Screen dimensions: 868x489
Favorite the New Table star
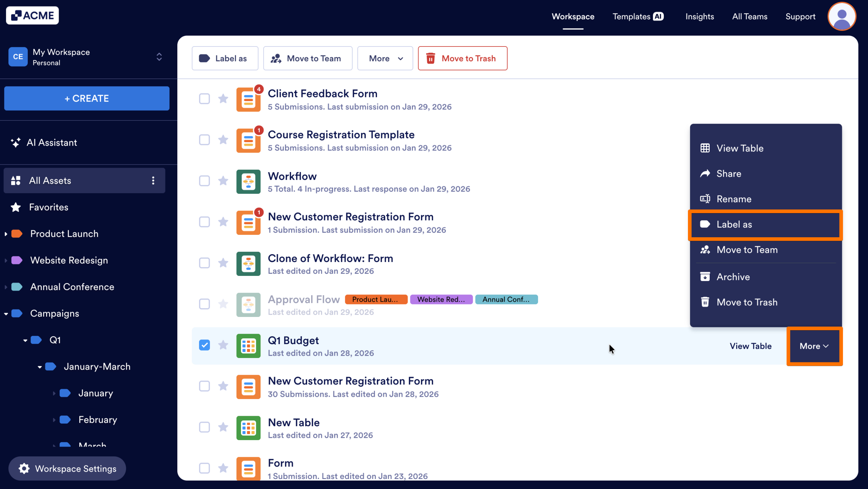223,427
